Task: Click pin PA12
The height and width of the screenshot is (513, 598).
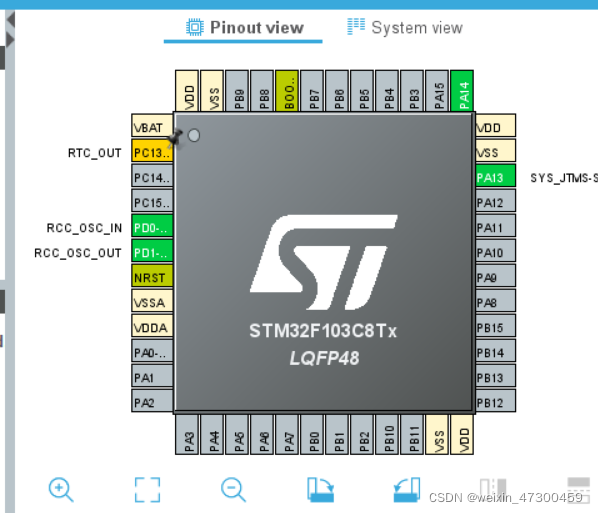Action: click(495, 200)
